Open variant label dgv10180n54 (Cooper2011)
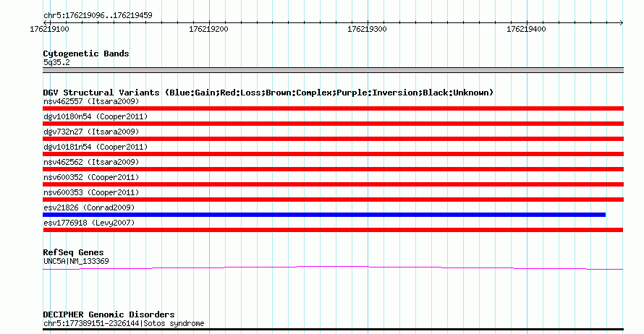Image resolution: width=644 pixels, height=334 pixels. [x=96, y=116]
